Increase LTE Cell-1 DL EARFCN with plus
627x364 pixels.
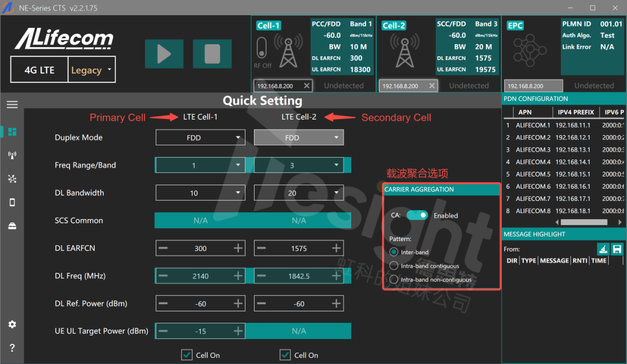pos(238,248)
